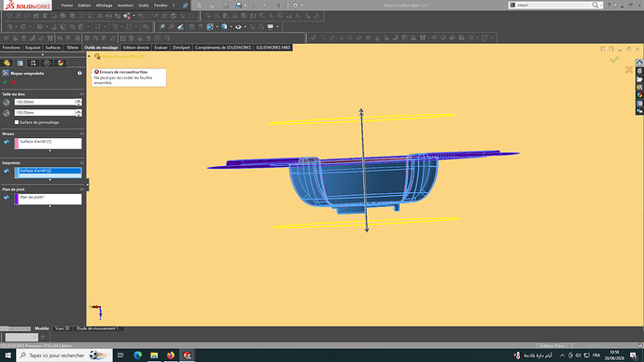Open File Explorer folder in task pane
This screenshot has height=362, width=644.
[x=639, y=79]
